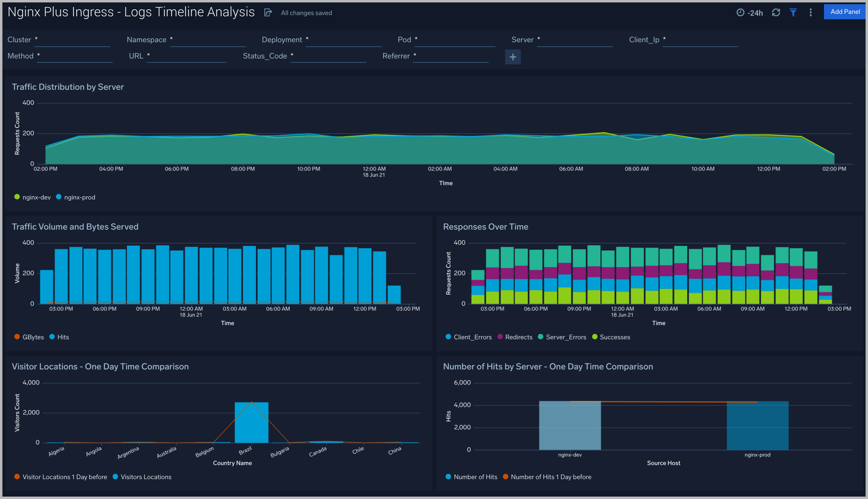Refresh the dashboard data
This screenshot has height=499, width=868.
pos(776,12)
